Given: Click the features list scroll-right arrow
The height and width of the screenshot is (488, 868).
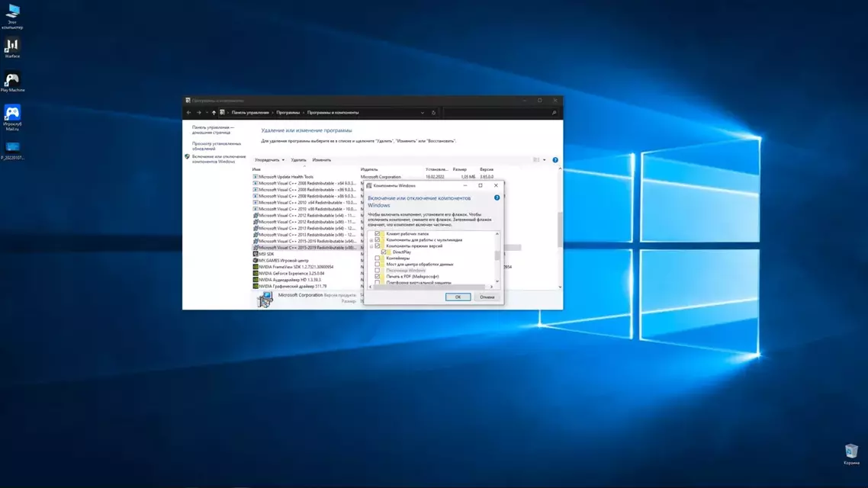Looking at the screenshot, I should click(x=491, y=287).
